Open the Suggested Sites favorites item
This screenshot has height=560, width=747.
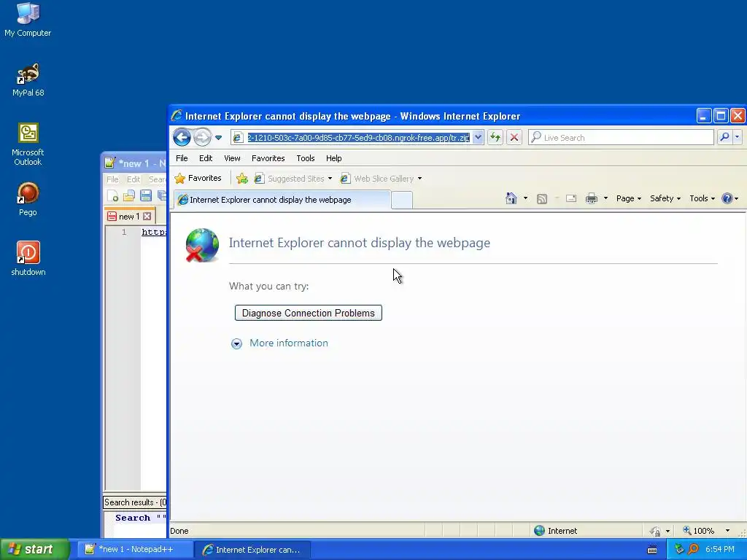(x=289, y=179)
